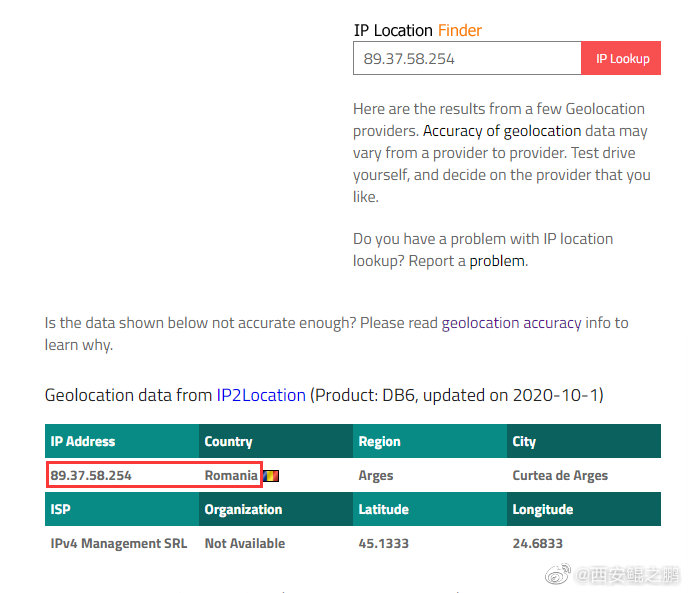Screen dimensions: 688x593
Task: Click the Latitude value 45.1333
Action: coord(383,543)
